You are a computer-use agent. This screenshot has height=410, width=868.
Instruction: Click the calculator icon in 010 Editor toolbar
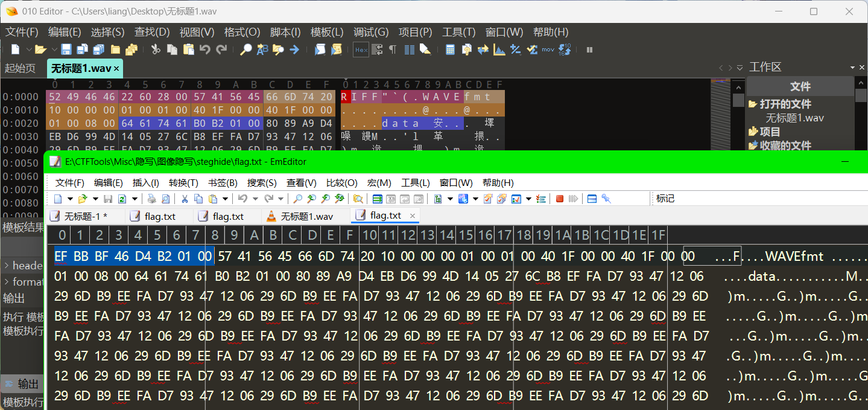coord(450,50)
